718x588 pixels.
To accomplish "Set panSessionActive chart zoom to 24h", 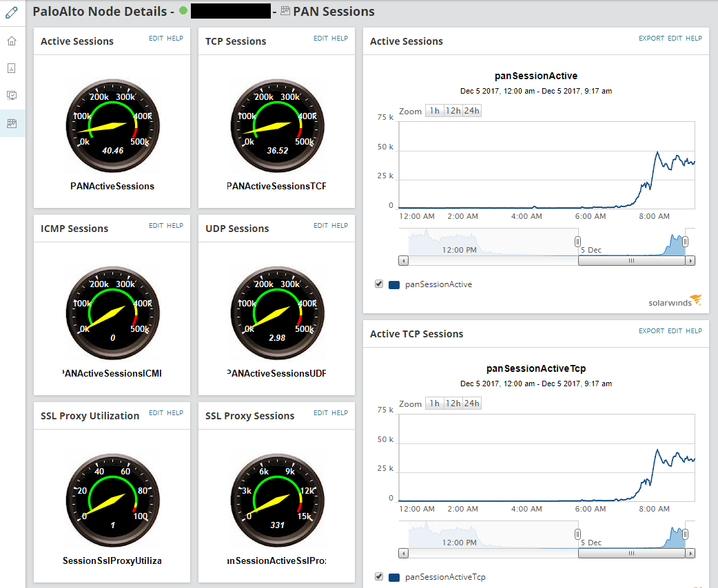I will [472, 111].
